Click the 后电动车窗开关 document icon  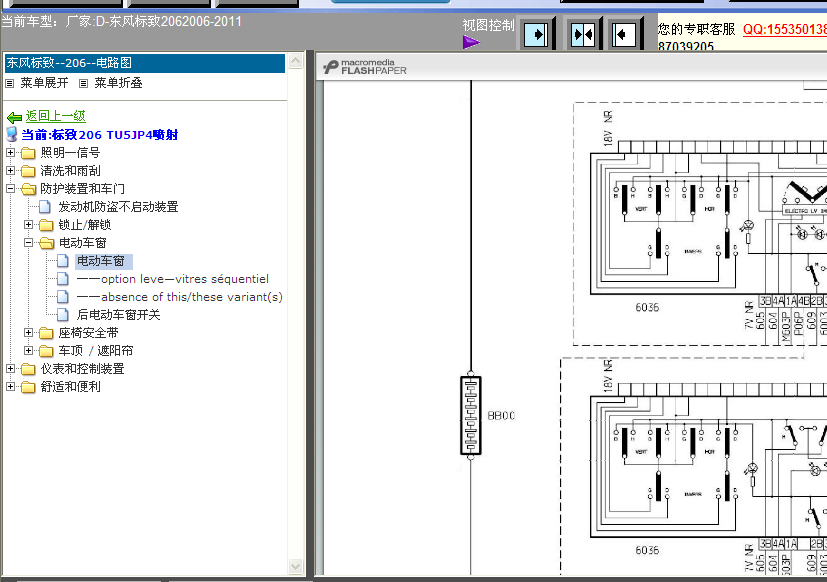click(63, 314)
